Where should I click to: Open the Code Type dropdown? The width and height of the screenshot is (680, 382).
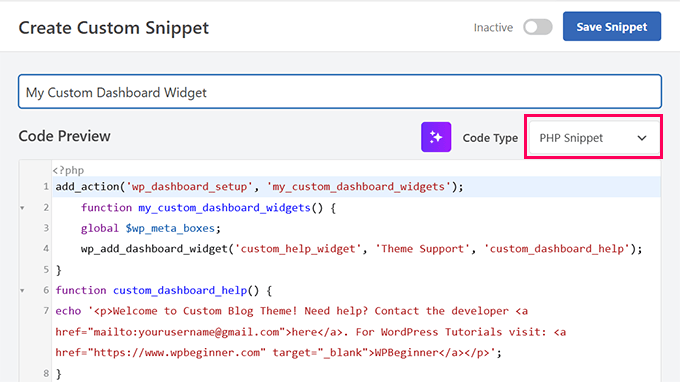[x=593, y=138]
